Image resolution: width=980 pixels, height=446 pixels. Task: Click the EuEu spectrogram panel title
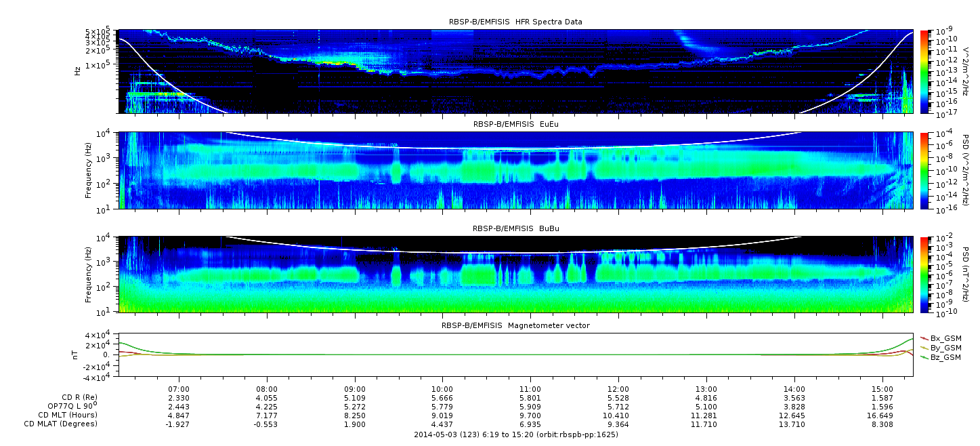[x=515, y=125]
